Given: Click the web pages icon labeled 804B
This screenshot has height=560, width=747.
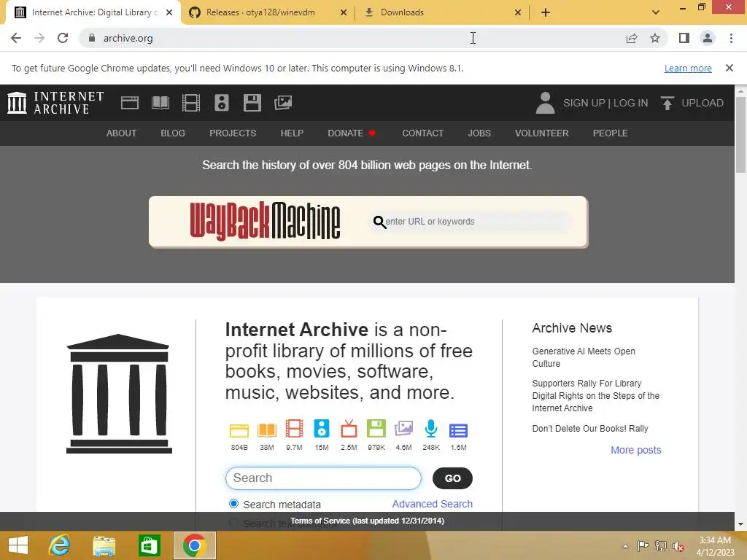Looking at the screenshot, I should (x=239, y=430).
